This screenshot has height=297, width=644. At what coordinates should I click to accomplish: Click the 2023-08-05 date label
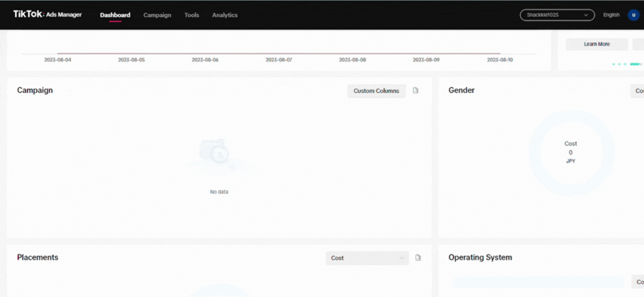point(131,60)
